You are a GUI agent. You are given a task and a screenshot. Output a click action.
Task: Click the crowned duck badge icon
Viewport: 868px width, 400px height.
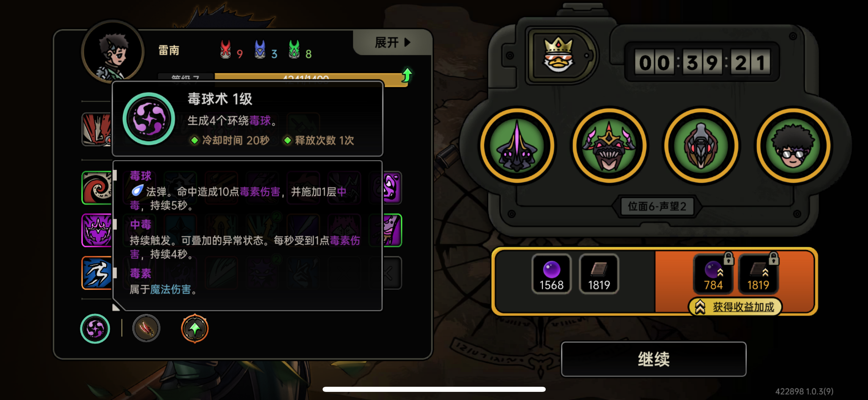[559, 55]
